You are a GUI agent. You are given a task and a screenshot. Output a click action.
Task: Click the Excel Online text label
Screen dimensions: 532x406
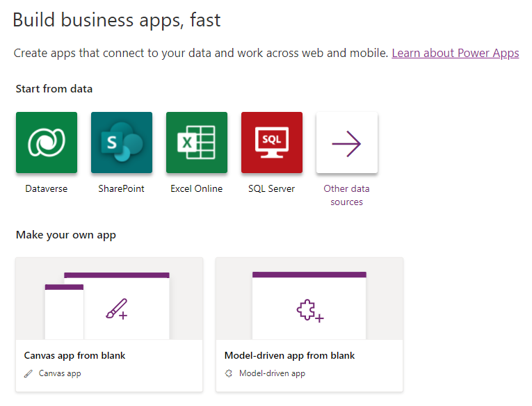click(197, 188)
